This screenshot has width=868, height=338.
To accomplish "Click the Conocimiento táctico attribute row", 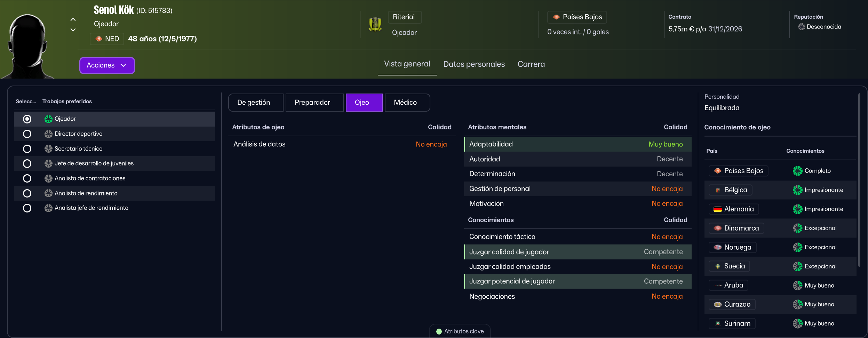I will (578, 237).
